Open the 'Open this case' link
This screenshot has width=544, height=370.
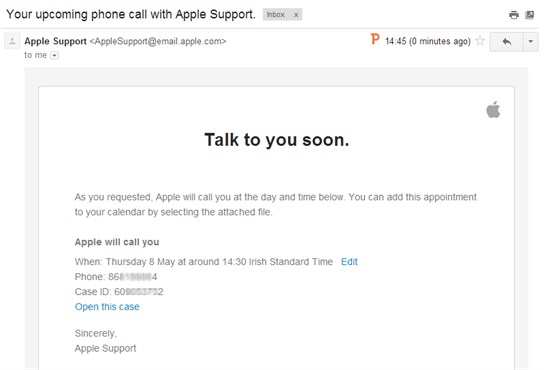[107, 307]
